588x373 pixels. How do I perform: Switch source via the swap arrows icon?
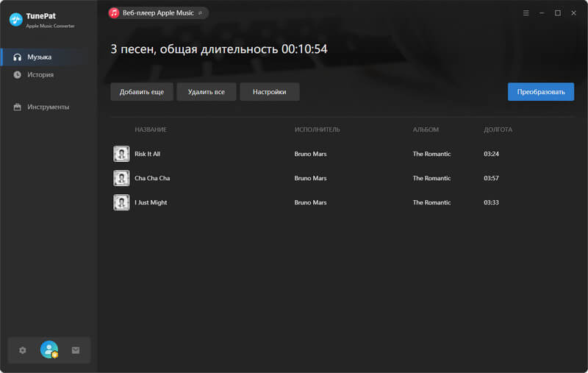200,13
